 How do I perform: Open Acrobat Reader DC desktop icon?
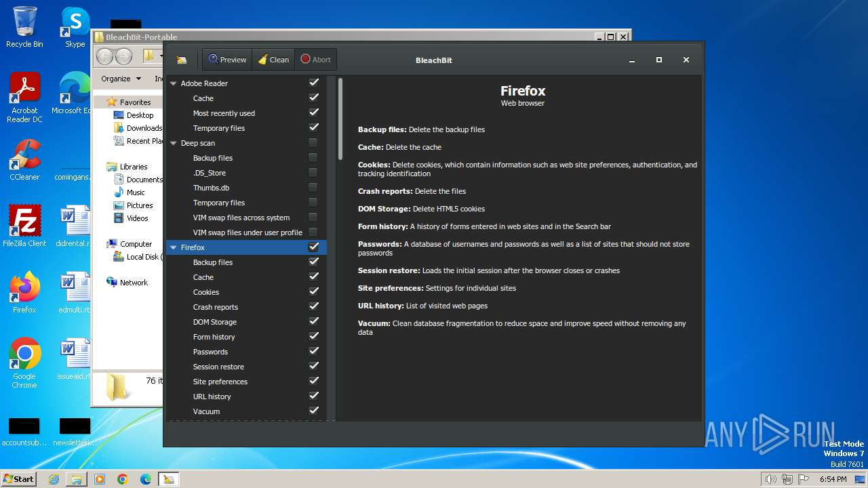[x=24, y=98]
